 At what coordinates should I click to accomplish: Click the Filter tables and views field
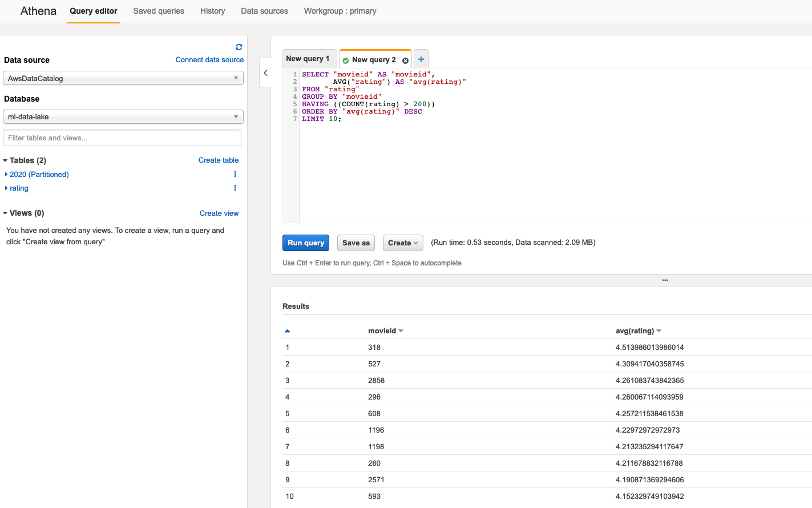coord(122,138)
